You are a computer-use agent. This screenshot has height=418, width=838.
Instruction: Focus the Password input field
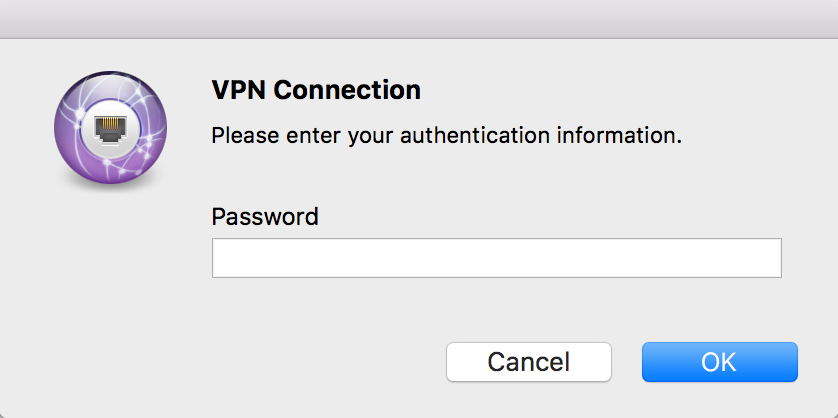496,258
